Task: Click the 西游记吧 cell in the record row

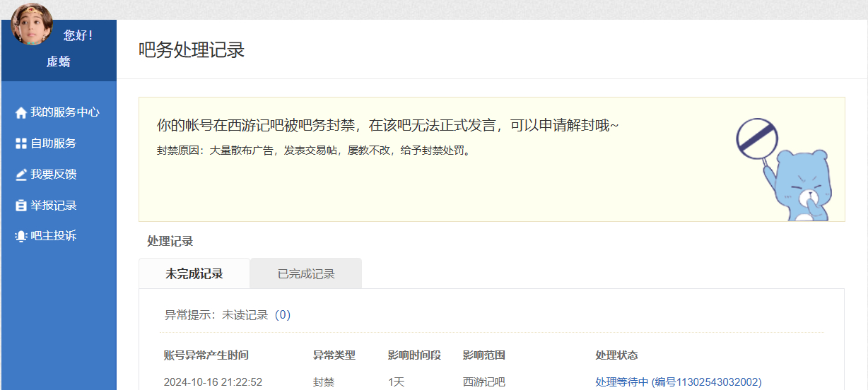Action: (483, 382)
